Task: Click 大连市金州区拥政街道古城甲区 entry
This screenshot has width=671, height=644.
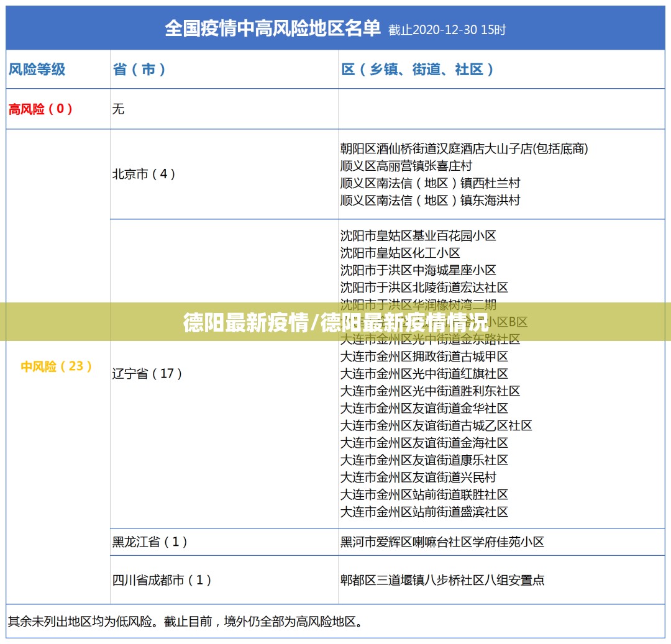Action: (424, 356)
